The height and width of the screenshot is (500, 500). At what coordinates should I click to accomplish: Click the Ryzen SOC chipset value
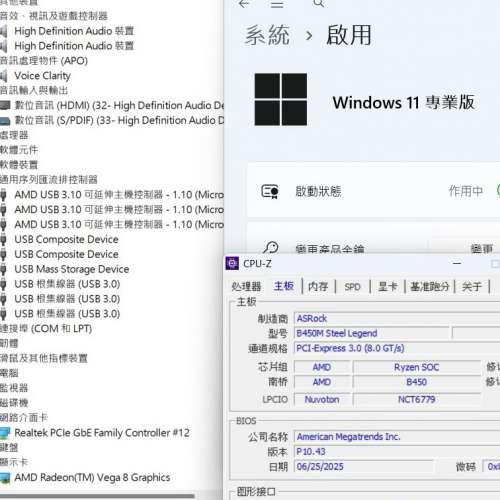pos(416,367)
